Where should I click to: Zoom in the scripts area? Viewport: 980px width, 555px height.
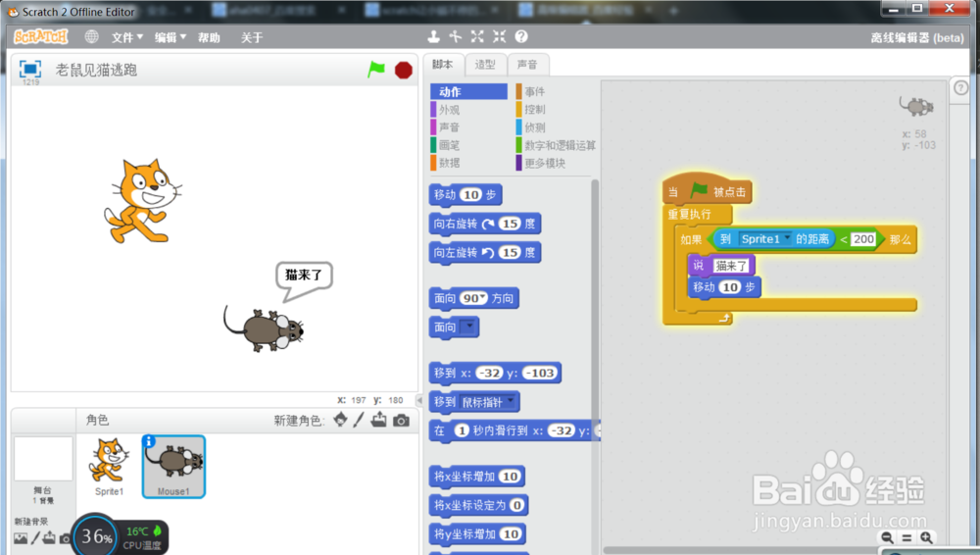pyautogui.click(x=927, y=537)
